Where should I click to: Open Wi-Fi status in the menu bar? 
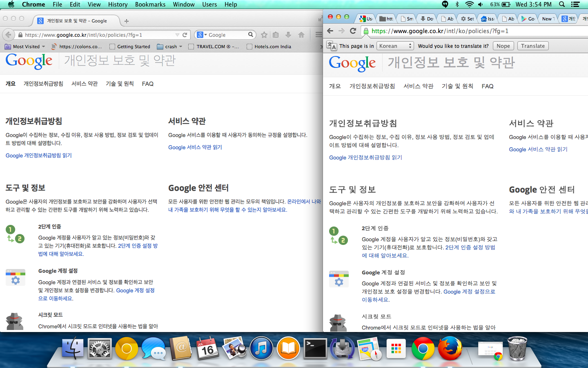click(470, 4)
